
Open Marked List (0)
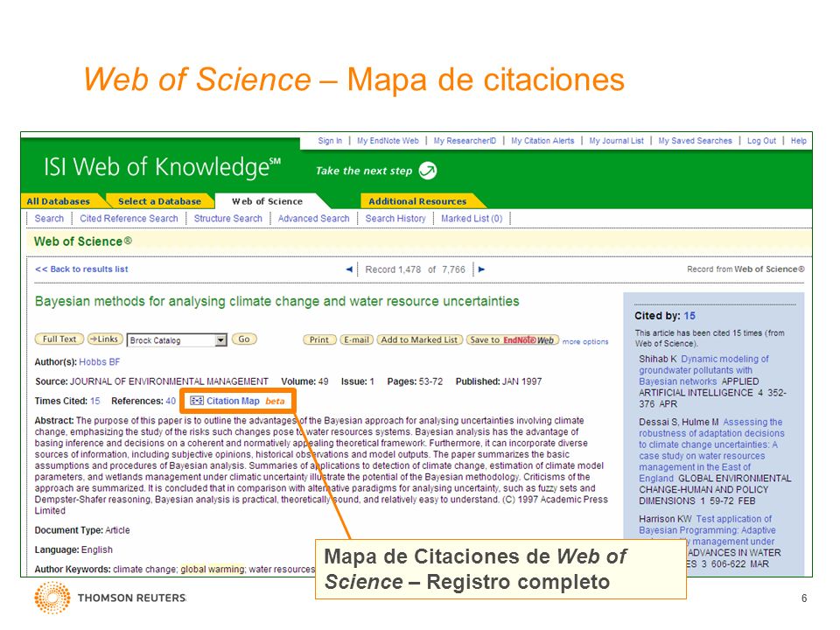point(472,219)
